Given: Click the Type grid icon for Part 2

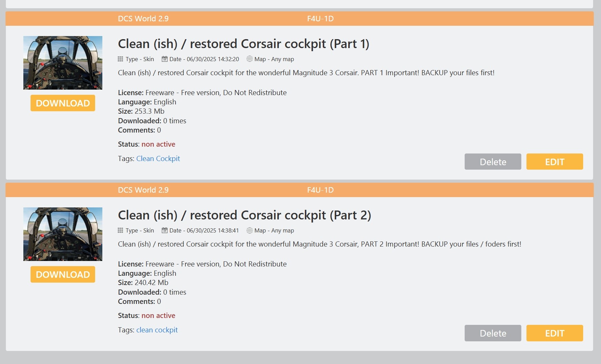Looking at the screenshot, I should click(x=120, y=230).
